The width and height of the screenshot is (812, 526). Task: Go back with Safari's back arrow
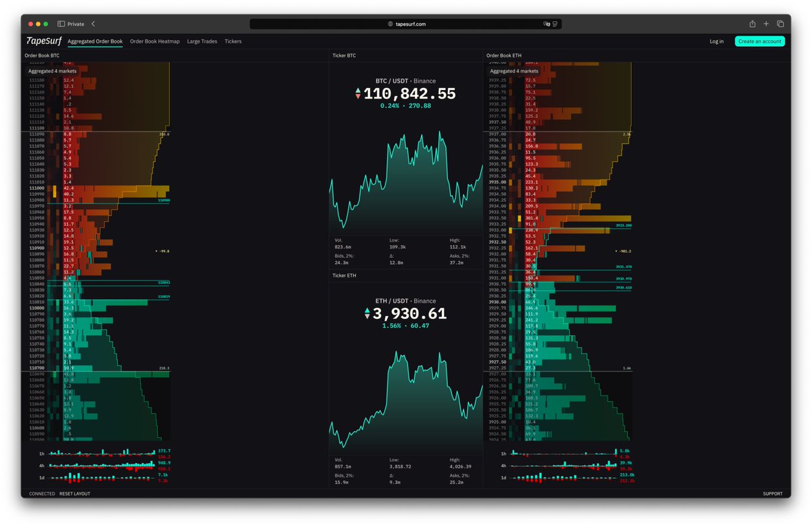[x=93, y=24]
